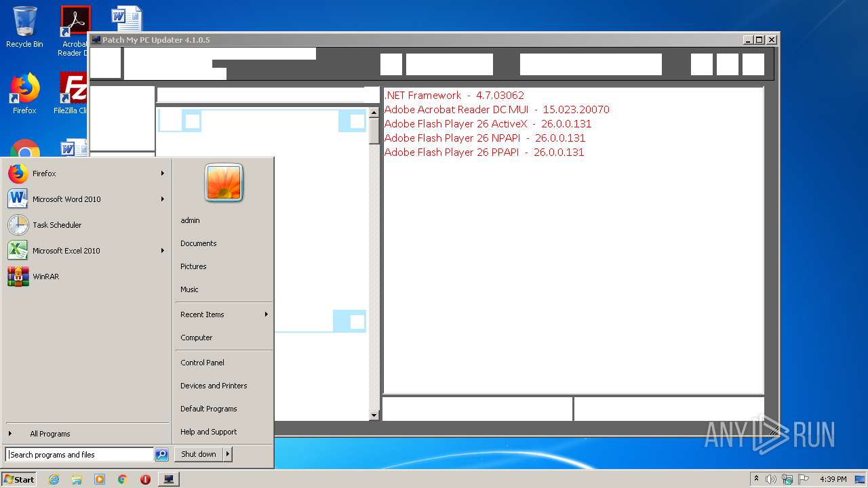
Task: Click the Show desktop button at taskbar end
Action: 861,479
